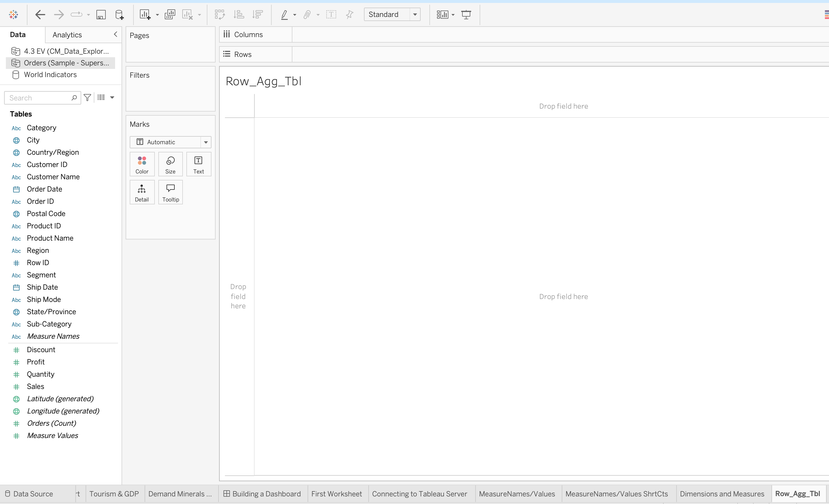
Task: Click the Highlight pen icon
Action: tap(284, 15)
